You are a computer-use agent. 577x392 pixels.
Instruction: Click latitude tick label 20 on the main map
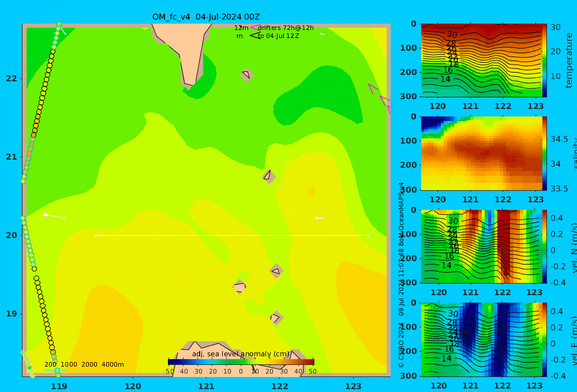12,235
